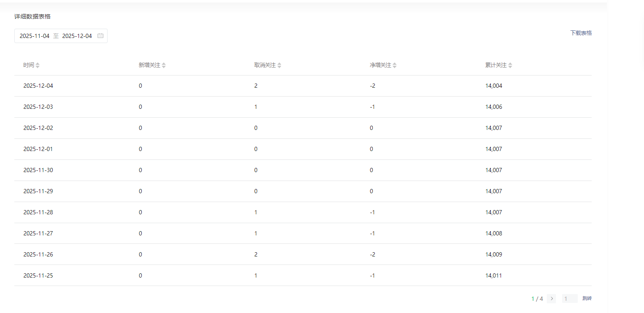Open the calendar icon in date range picker
The width and height of the screenshot is (644, 313).
100,36
